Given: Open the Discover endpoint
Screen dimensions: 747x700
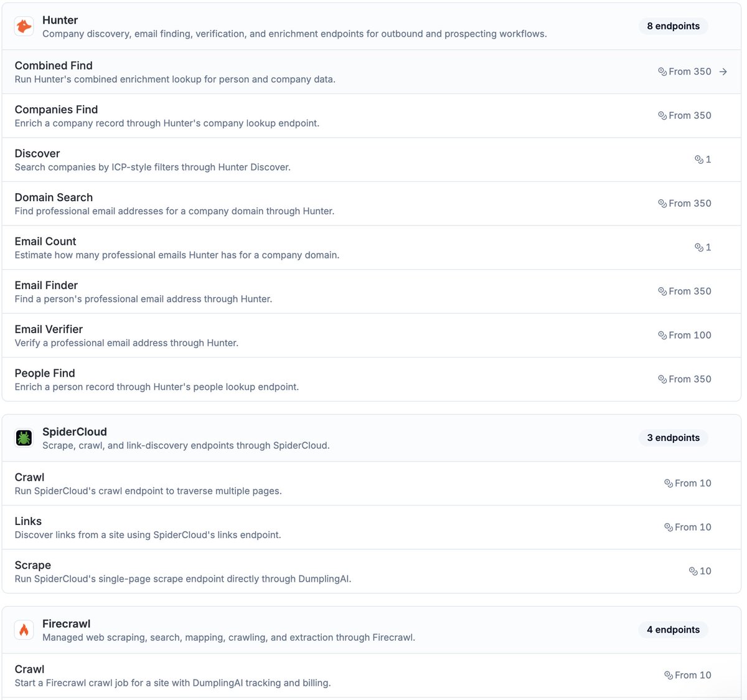Looking at the screenshot, I should [x=372, y=159].
